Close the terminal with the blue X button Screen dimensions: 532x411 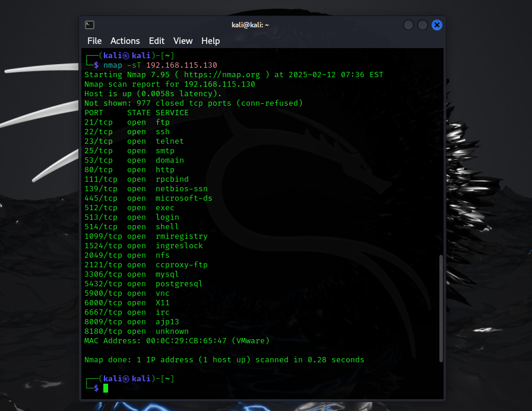[x=436, y=25]
